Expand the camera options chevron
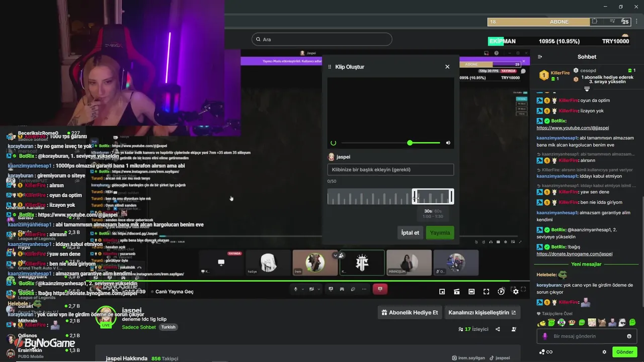 (319, 289)
